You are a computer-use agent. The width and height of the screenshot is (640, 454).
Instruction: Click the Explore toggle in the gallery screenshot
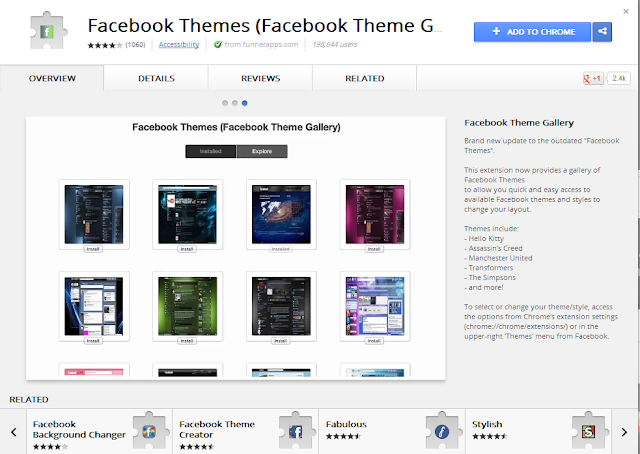point(262,151)
